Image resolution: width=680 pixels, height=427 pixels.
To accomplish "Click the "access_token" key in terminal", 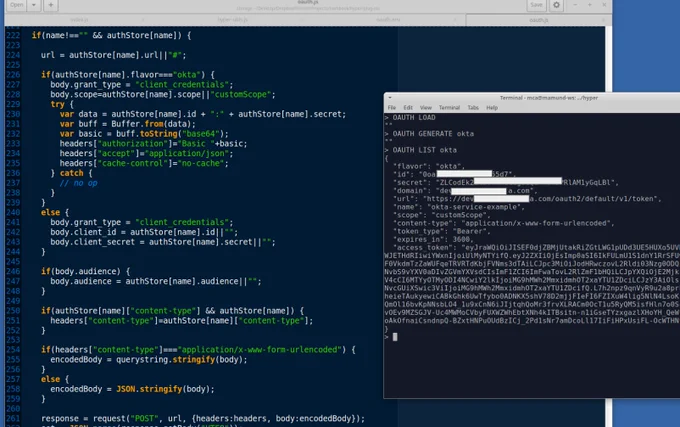I will 423,248.
